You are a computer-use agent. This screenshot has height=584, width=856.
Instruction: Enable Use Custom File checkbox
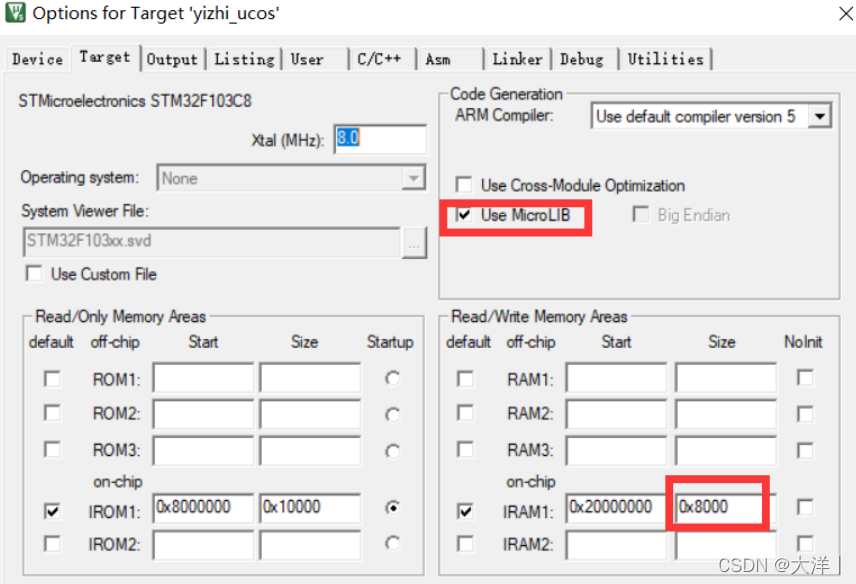[34, 273]
